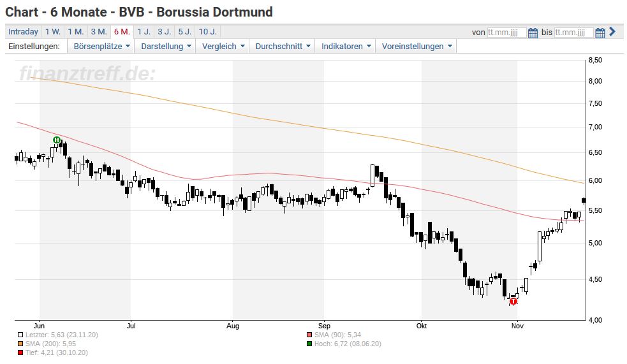The width and height of the screenshot is (627, 364).
Task: Click the 7,50 y-axis price label
Action: click(x=595, y=103)
